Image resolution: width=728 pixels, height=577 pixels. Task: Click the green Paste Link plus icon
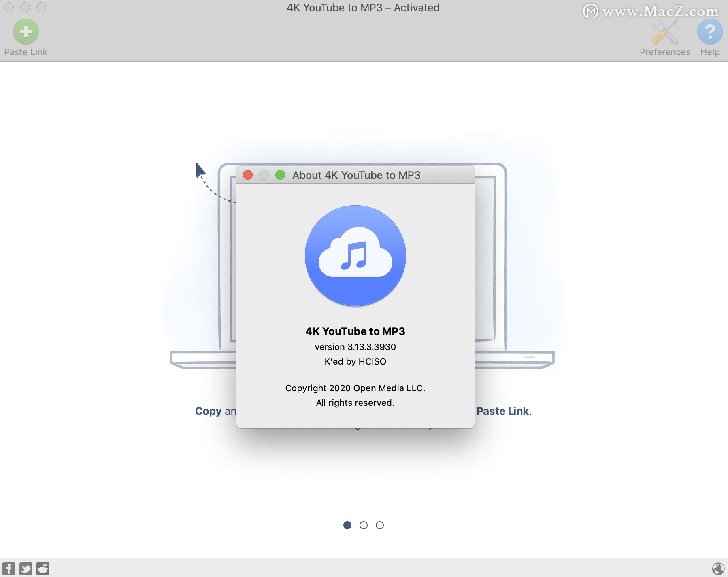[x=26, y=32]
